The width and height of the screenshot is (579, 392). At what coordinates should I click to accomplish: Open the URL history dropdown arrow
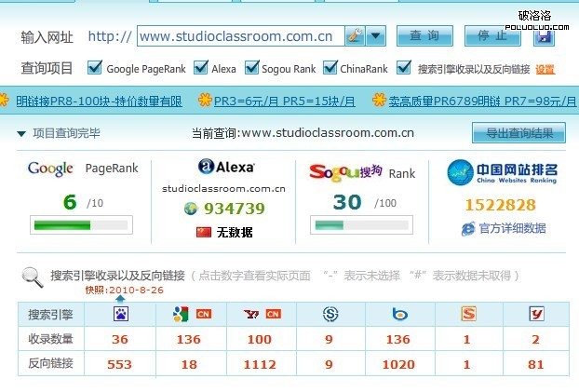pyautogui.click(x=376, y=36)
